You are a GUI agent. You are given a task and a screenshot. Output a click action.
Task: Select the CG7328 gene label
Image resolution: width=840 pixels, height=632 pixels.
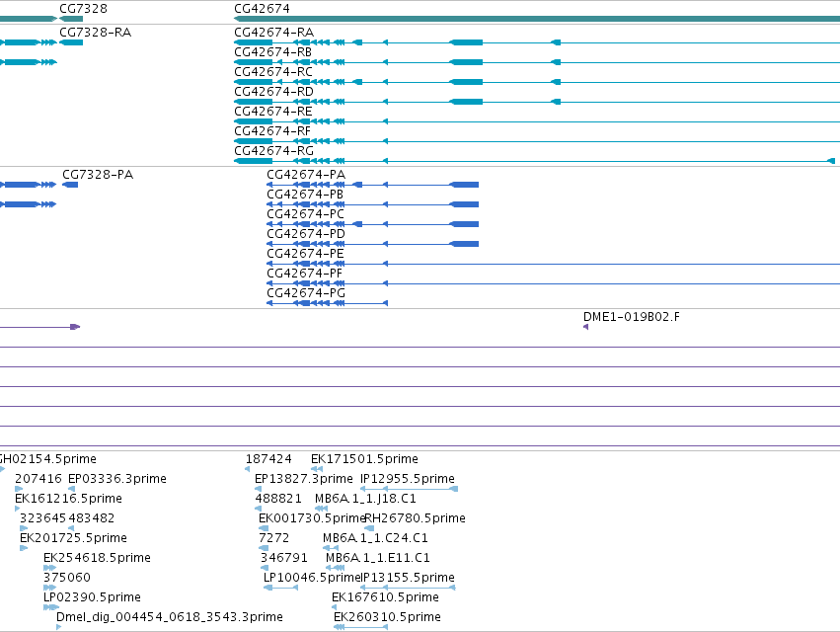[x=83, y=9]
